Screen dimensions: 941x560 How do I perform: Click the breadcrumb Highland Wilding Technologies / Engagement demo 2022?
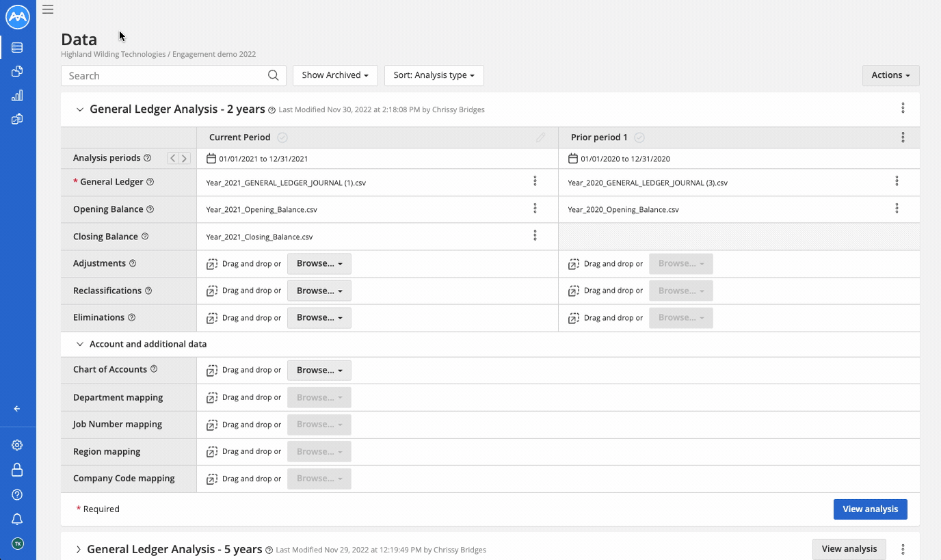tap(158, 54)
